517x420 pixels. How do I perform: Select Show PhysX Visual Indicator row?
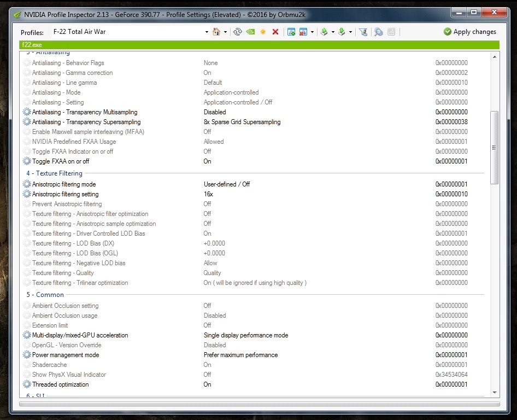pos(69,375)
